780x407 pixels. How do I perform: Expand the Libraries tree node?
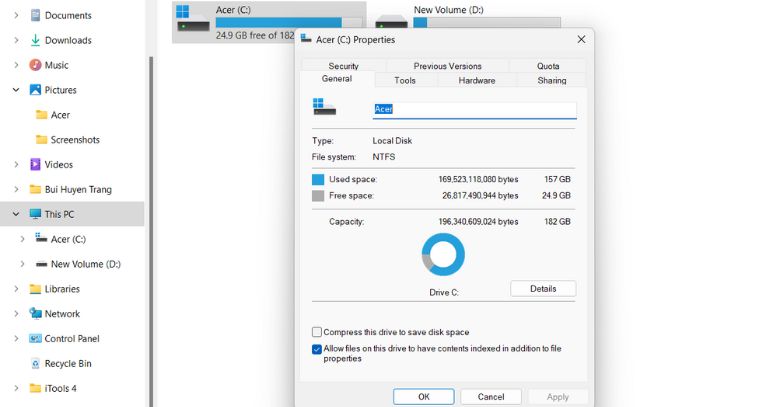click(x=16, y=289)
